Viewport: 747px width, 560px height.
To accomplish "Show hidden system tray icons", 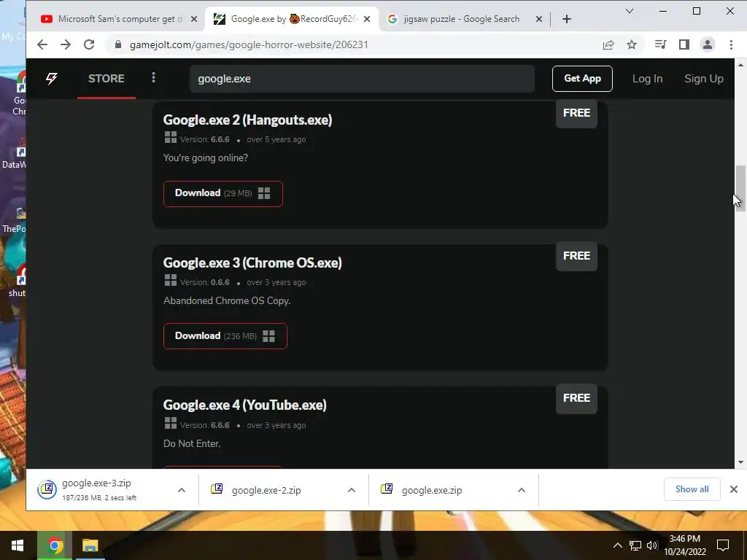I will (x=617, y=545).
